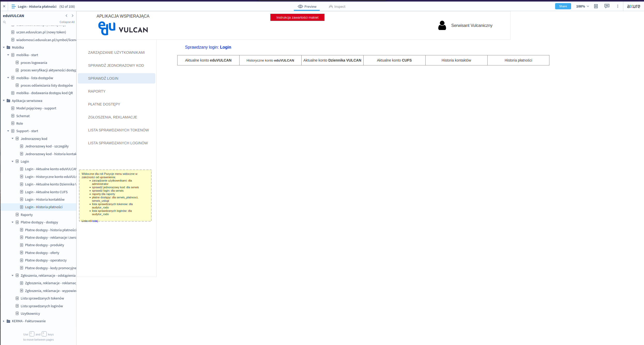Click red Instrukcja zawartości makiet button
The height and width of the screenshot is (345, 644).
pos(297,18)
